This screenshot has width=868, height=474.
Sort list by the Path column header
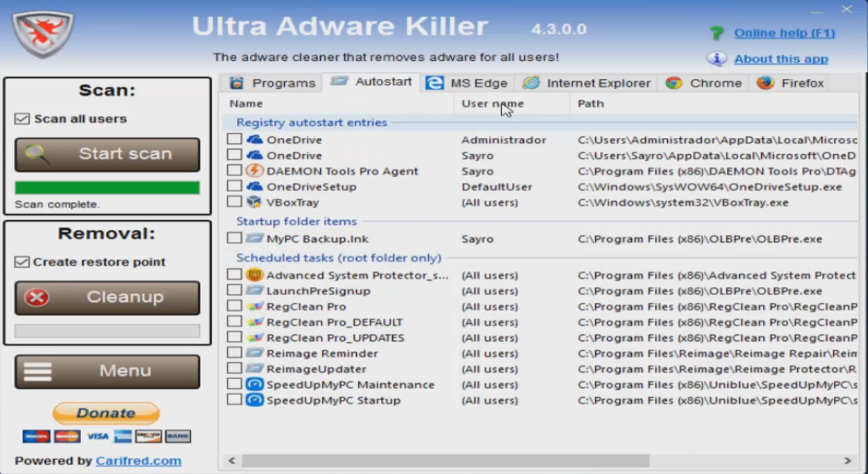pos(714,104)
